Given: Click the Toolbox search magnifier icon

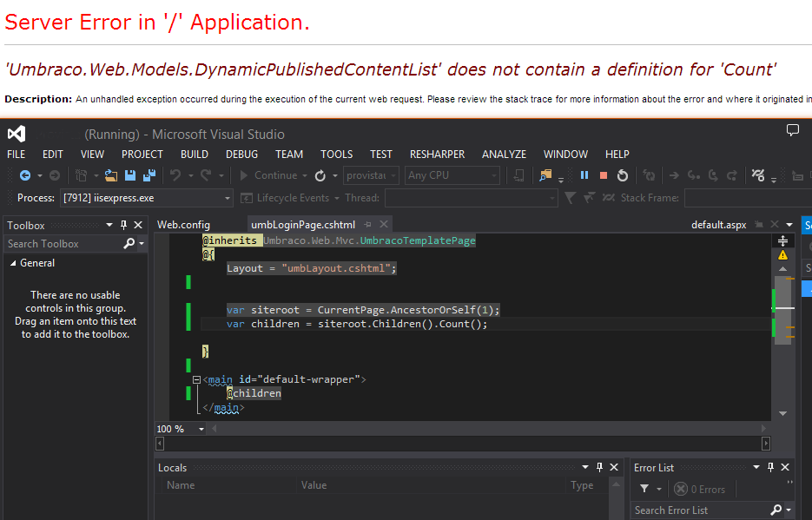Looking at the screenshot, I should pyautogui.click(x=129, y=244).
